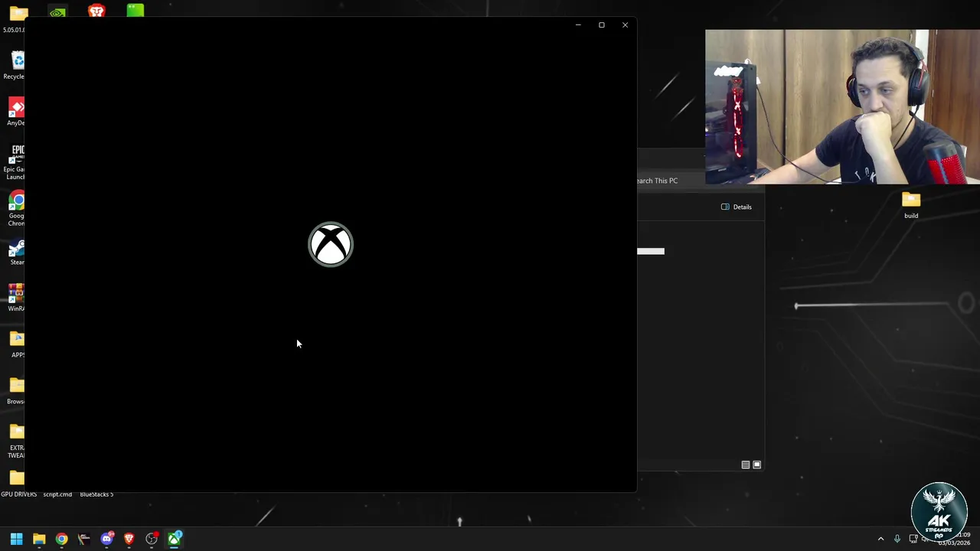Toggle the Details pane in File Explorer
Image resolution: width=980 pixels, height=551 pixels.
(x=737, y=207)
